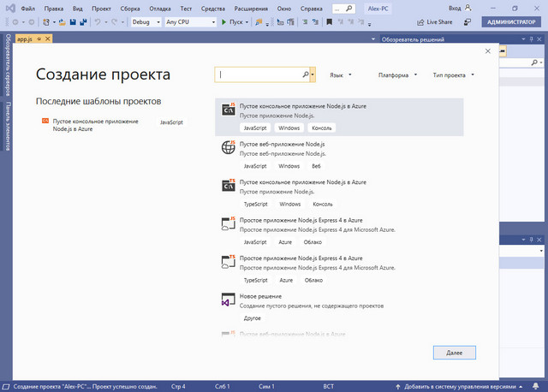Open the Debug configuration dropdown
The width and height of the screenshot is (548, 392).
146,22
